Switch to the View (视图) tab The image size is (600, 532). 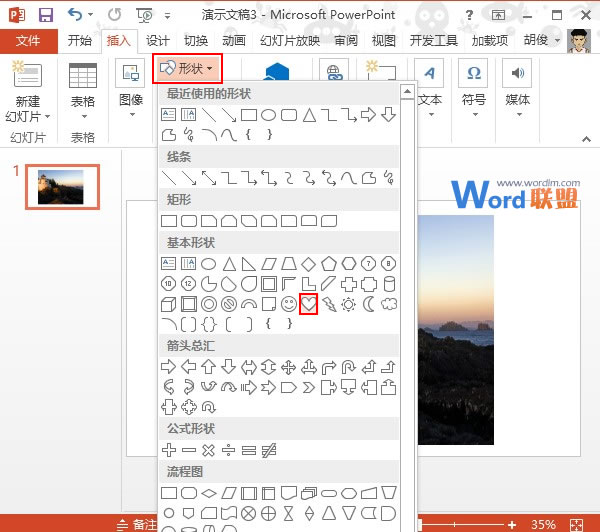coord(383,41)
